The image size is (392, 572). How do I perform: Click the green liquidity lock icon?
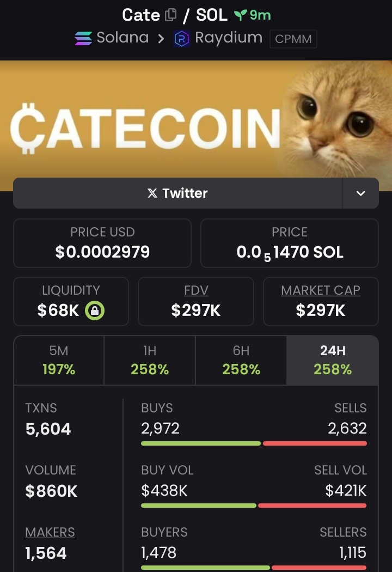tap(95, 311)
